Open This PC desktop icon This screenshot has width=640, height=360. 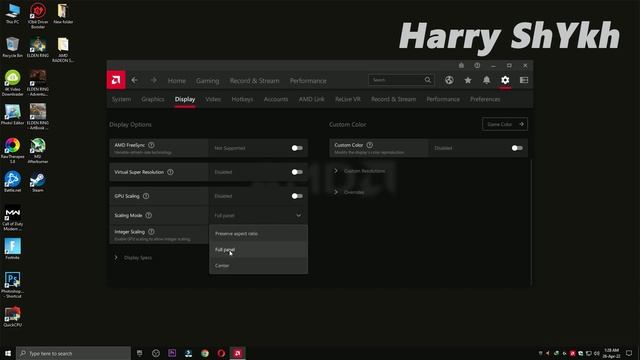(x=12, y=13)
